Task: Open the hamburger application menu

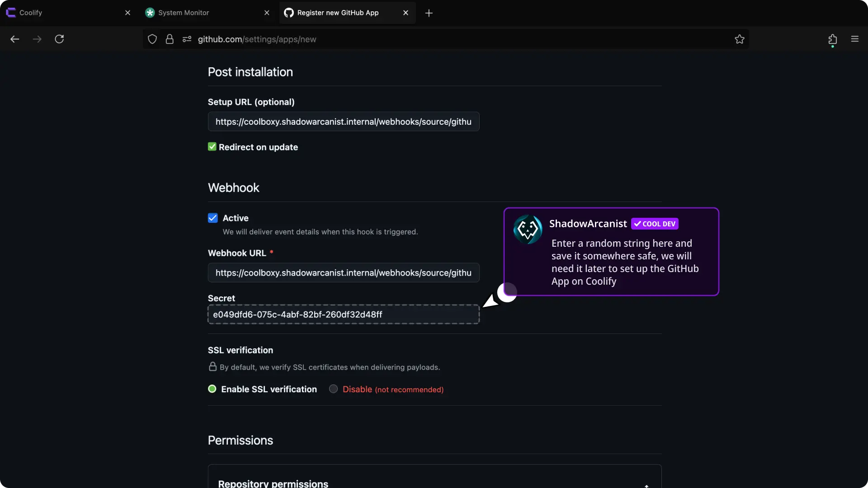Action: 854,39
